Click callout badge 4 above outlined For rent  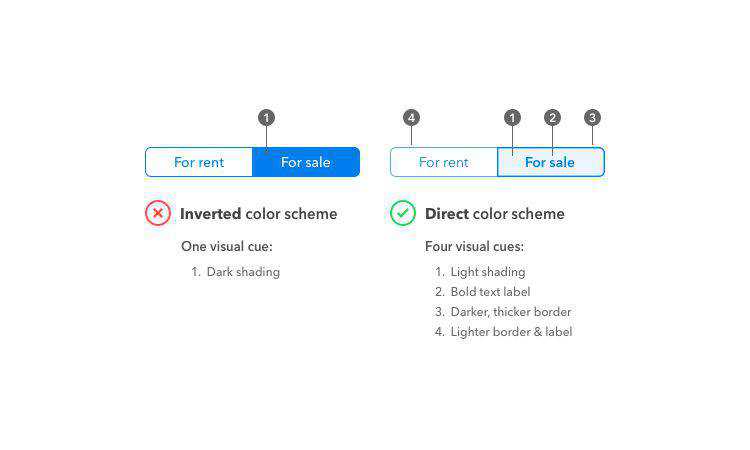click(x=411, y=118)
